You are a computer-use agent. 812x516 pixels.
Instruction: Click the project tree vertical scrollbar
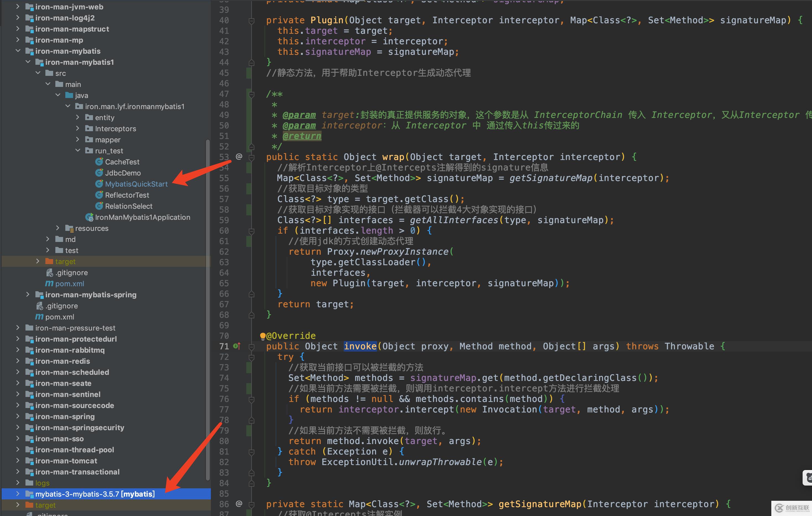(208, 303)
